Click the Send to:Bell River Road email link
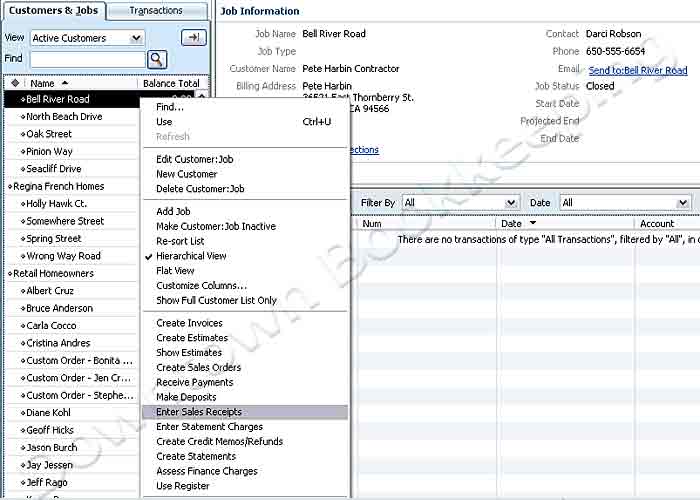Image resolution: width=700 pixels, height=500 pixels. coord(638,71)
